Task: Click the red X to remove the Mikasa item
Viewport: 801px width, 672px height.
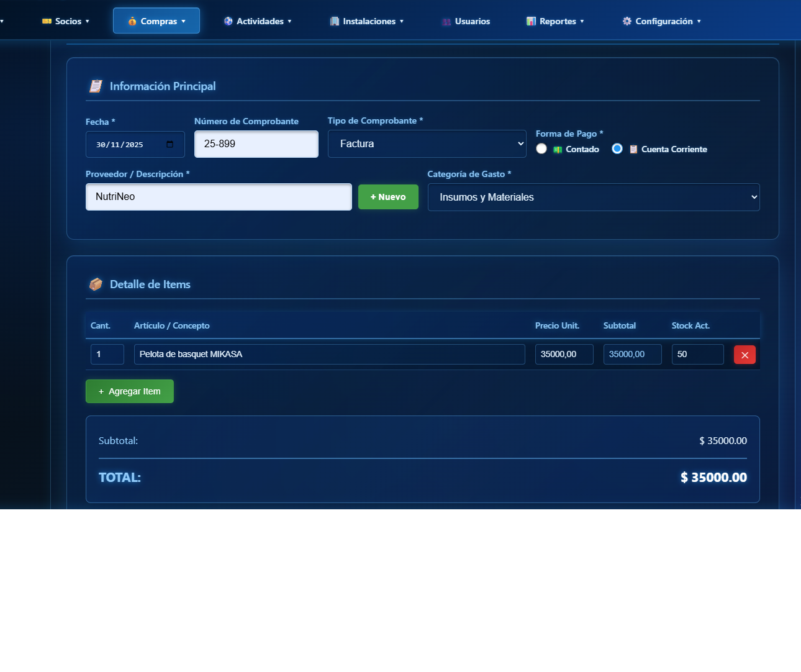Action: pos(744,354)
